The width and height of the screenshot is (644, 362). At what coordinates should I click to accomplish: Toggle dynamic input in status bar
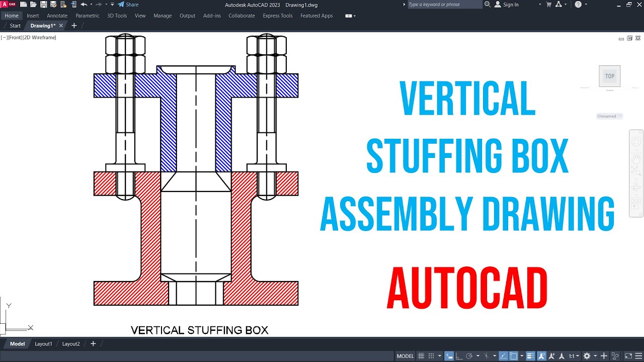click(x=449, y=356)
